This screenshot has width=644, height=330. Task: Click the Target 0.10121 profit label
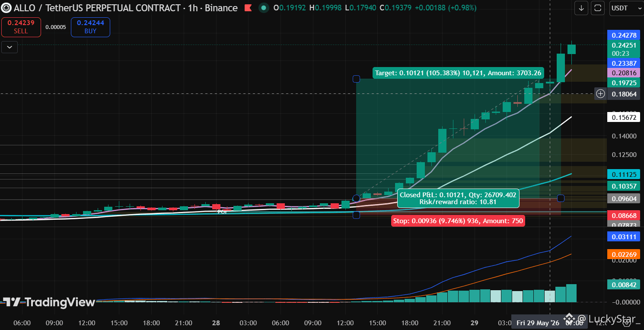458,73
